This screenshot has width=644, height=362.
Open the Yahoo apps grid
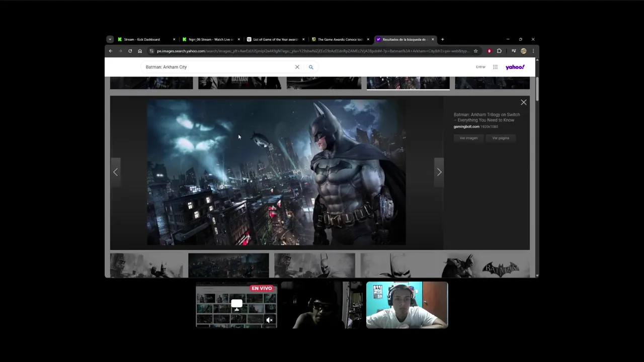(495, 67)
